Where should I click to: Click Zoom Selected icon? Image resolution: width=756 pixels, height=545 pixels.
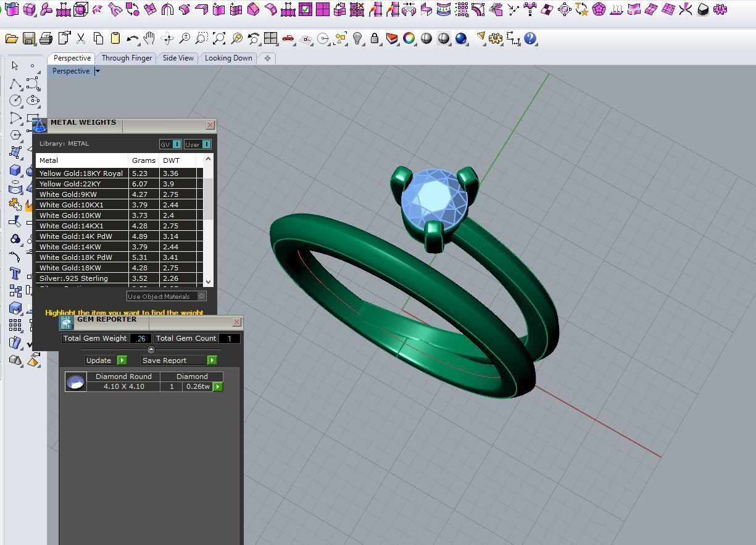click(x=236, y=39)
